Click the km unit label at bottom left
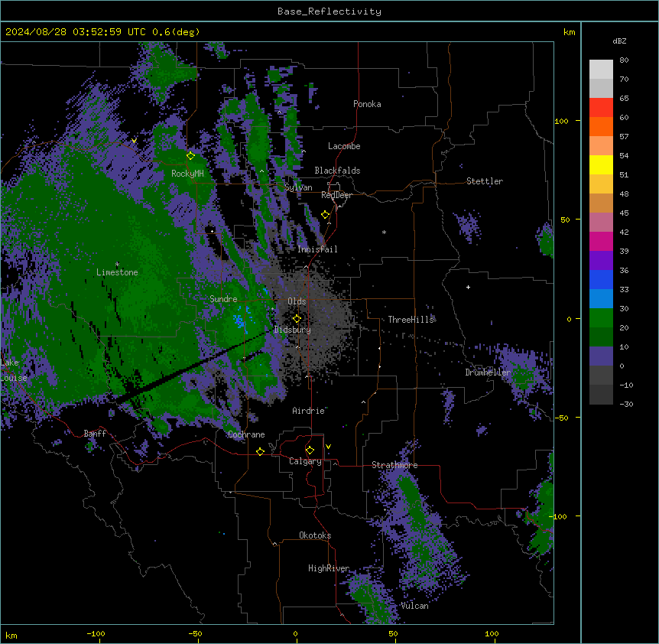659x644 pixels. [x=11, y=636]
